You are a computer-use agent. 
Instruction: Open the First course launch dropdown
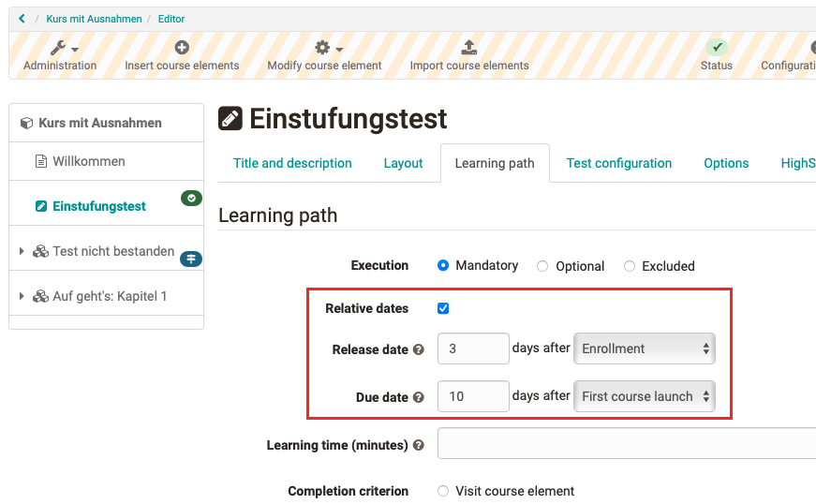[x=645, y=396]
